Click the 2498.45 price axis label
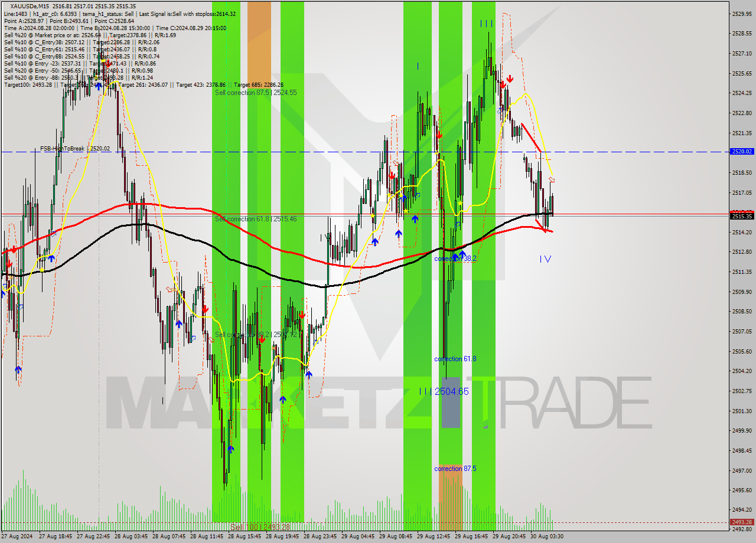 [x=741, y=450]
